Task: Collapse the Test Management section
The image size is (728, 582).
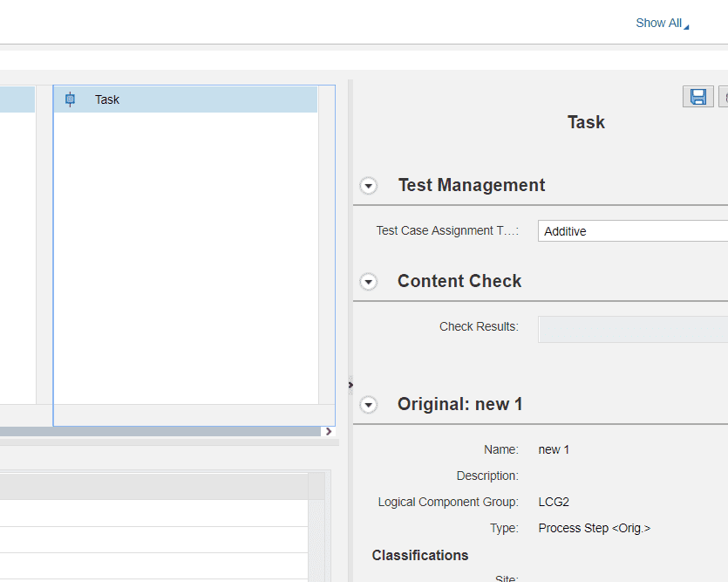Action: coord(369,186)
